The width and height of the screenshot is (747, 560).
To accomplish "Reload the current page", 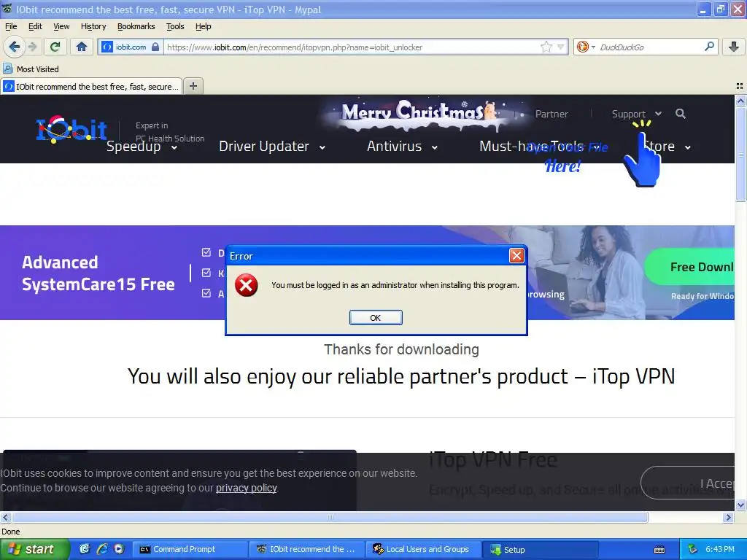I will click(55, 47).
